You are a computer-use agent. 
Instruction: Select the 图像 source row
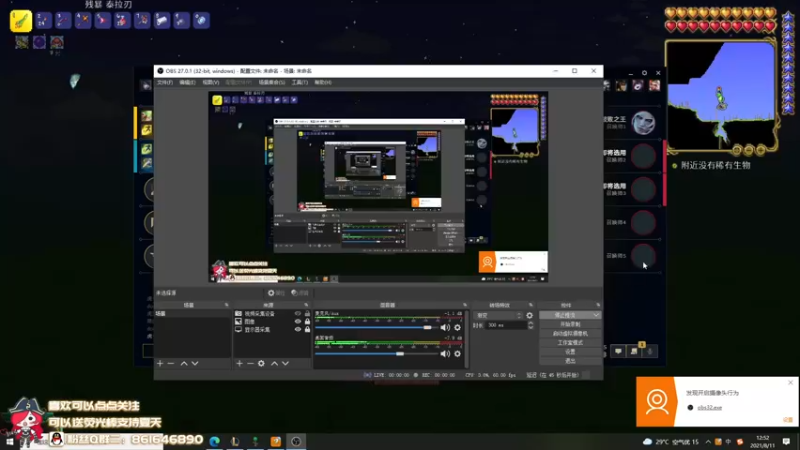[272, 321]
